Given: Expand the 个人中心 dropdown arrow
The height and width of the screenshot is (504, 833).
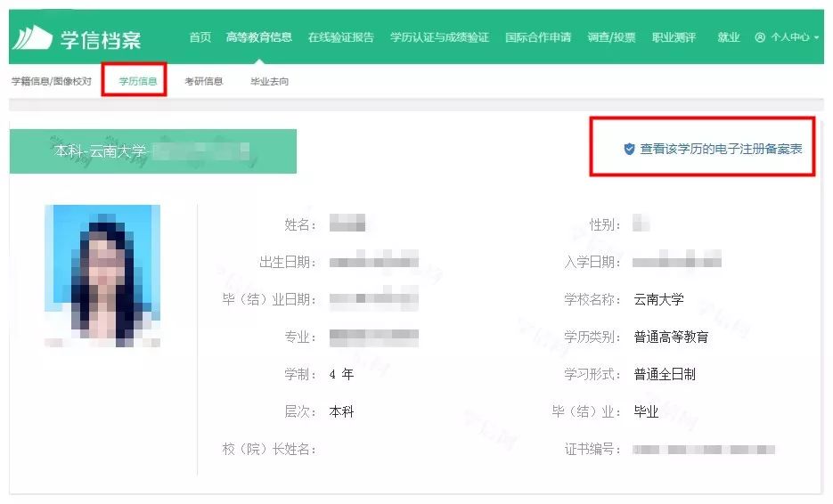Looking at the screenshot, I should (x=817, y=37).
